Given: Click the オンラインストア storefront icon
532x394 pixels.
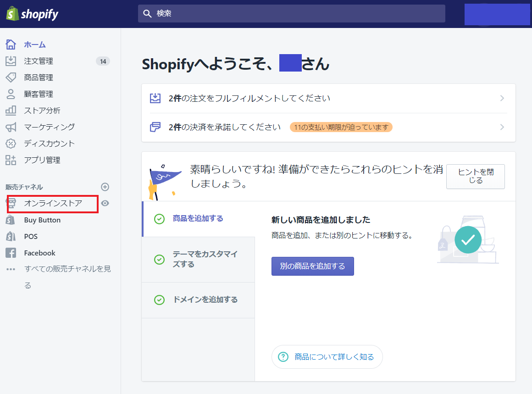Looking at the screenshot, I should [11, 203].
